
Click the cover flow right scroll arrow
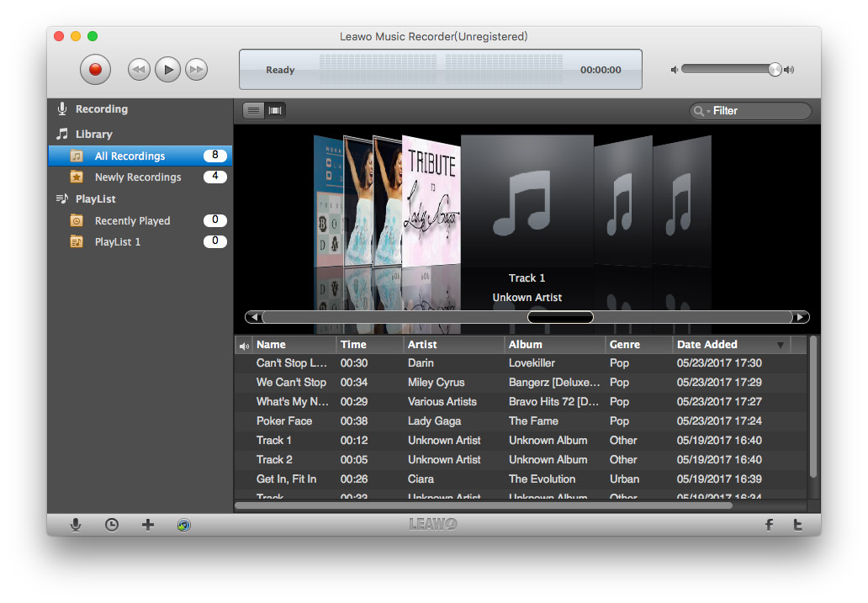click(801, 317)
